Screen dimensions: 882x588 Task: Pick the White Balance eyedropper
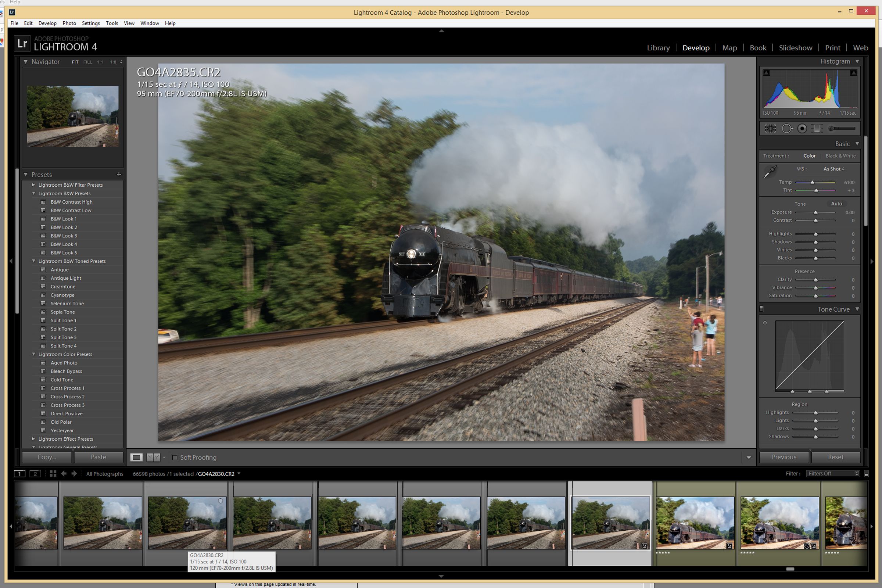(770, 171)
